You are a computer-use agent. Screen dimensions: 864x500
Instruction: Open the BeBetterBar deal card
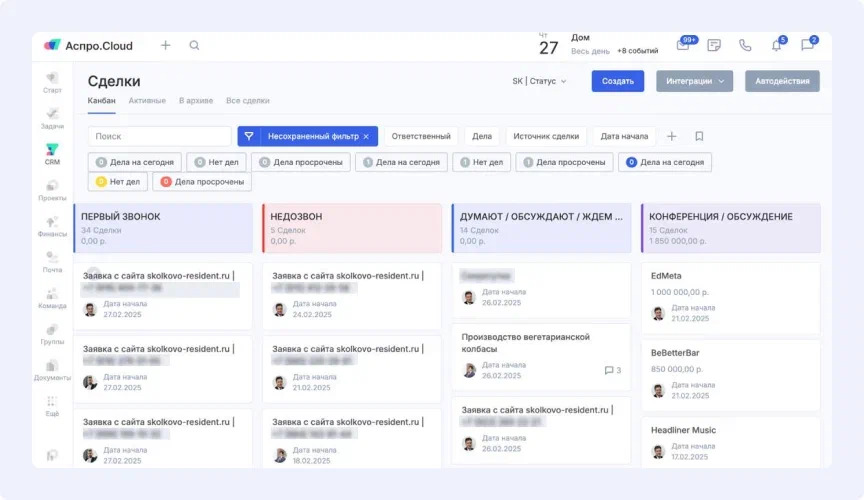(731, 375)
